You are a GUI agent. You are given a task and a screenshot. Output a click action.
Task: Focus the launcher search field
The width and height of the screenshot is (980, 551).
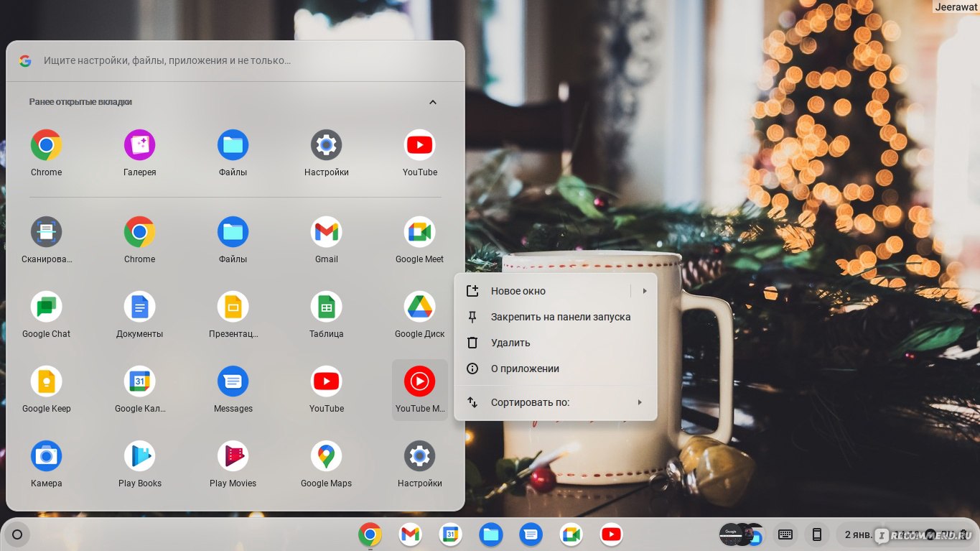235,61
